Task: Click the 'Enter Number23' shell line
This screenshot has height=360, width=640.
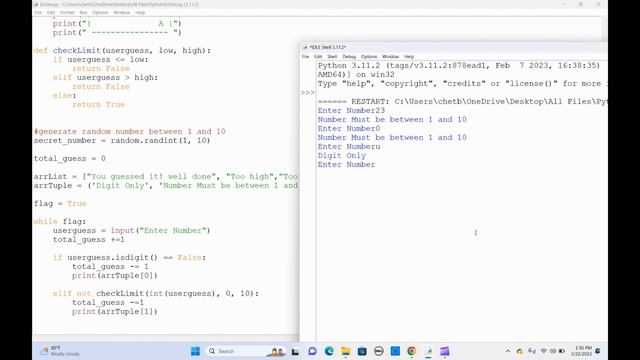Action: (x=351, y=111)
